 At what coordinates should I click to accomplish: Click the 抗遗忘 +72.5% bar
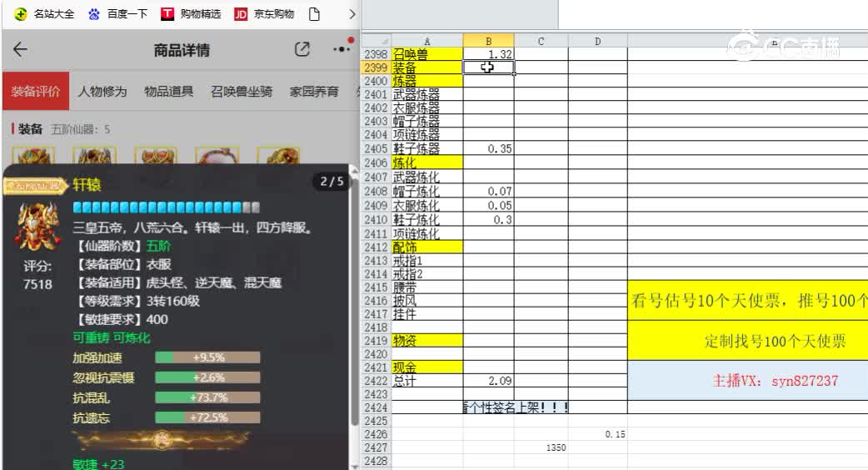[x=207, y=417]
